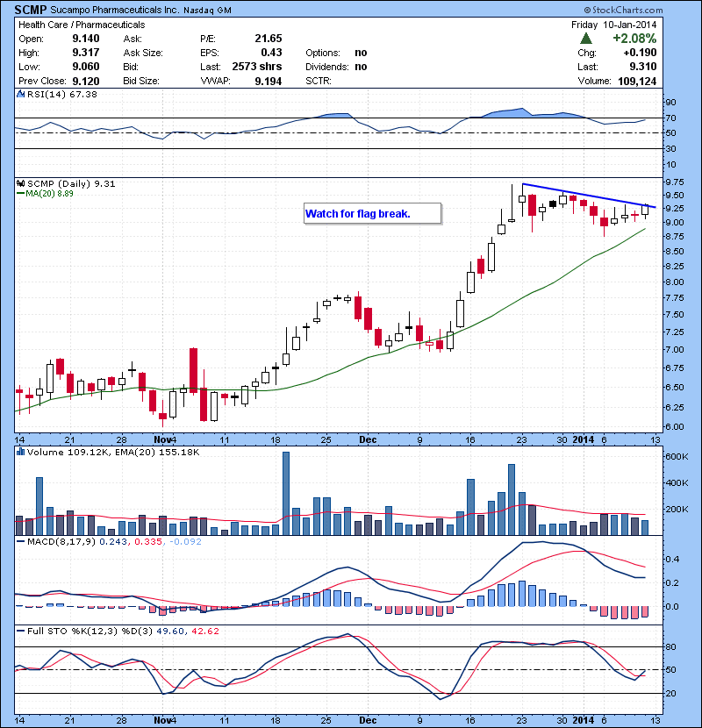Click the Last '2573 shrs' value
Image resolution: width=702 pixels, height=728 pixels.
(257, 67)
